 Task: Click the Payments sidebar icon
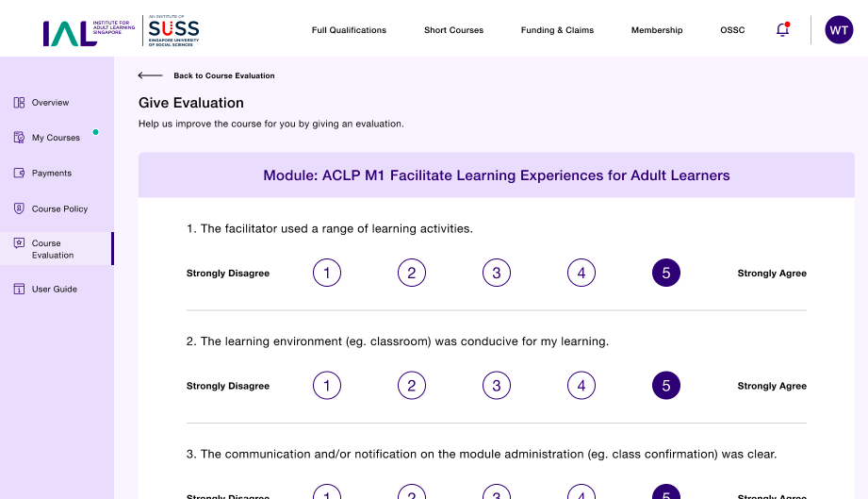19,173
